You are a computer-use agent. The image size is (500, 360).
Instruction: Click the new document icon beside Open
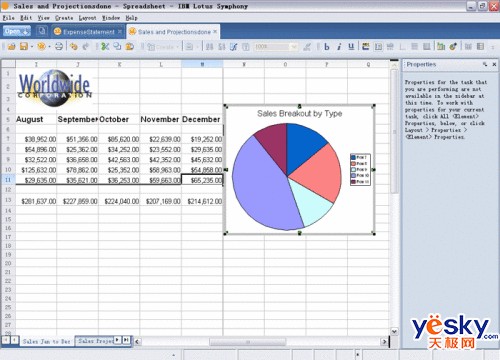42,31
